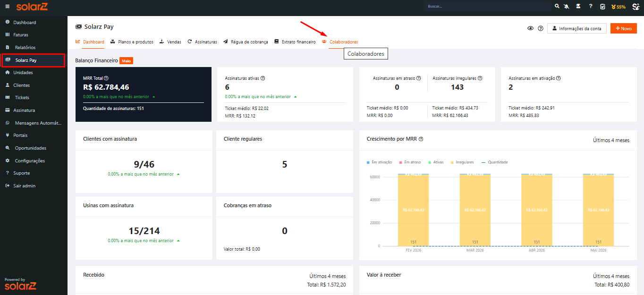Click the Maio badge next to Balanço Financeiro
Image resolution: width=644 pixels, height=295 pixels.
[126, 61]
